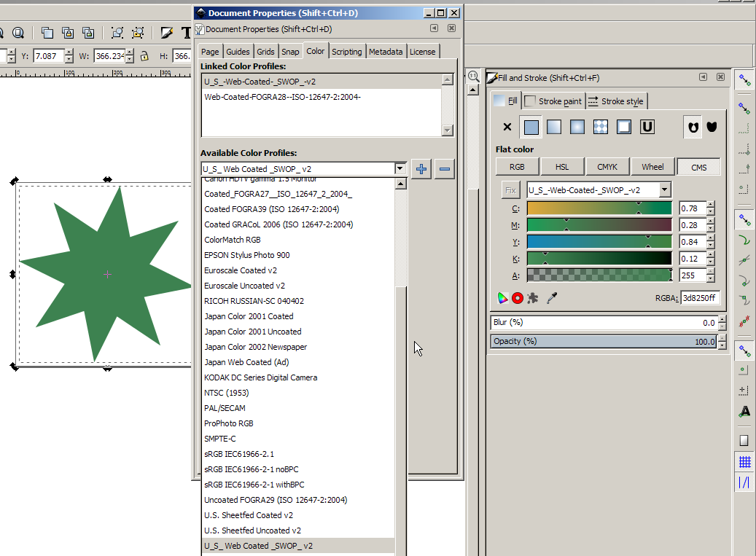Choose the linear gradient fill icon

coord(554,127)
